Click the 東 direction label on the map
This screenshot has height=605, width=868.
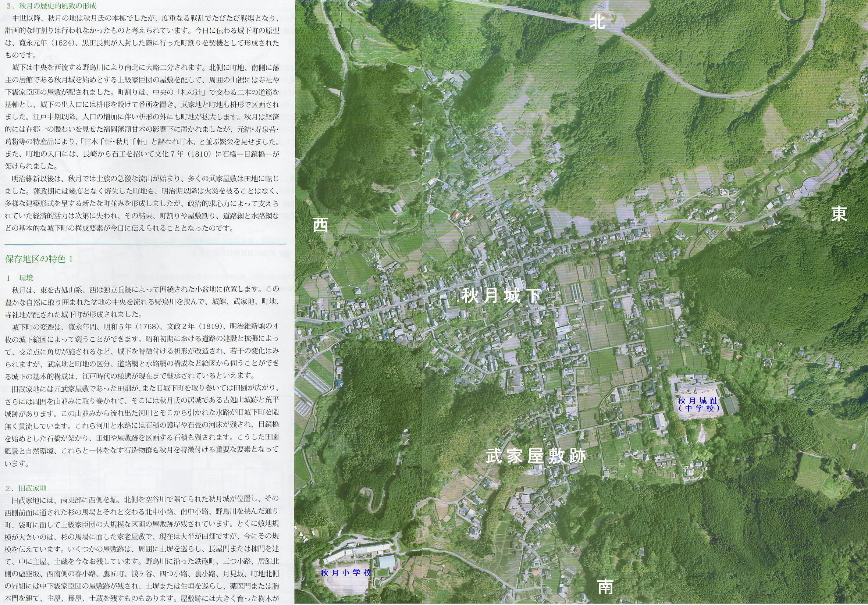click(839, 214)
